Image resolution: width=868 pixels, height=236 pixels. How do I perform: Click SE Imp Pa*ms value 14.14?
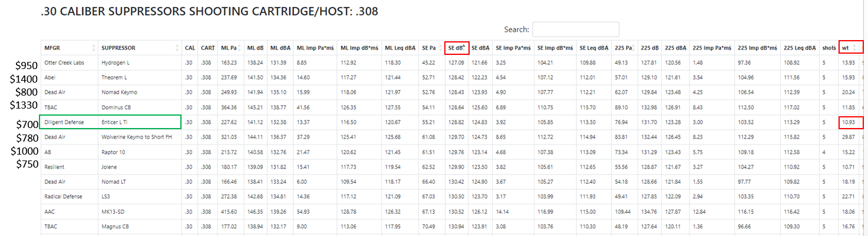click(x=513, y=211)
